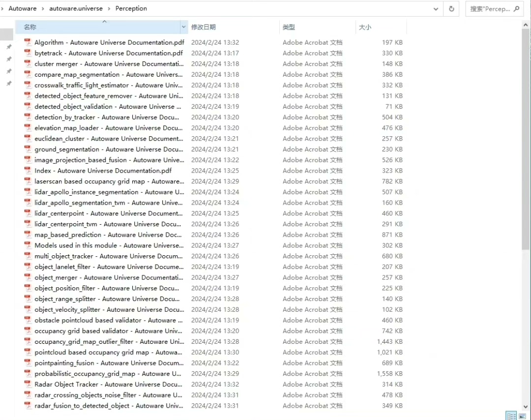This screenshot has height=420, width=531.
Task: Click PDF icon of pointpainting_fusion file
Action: 28,363
